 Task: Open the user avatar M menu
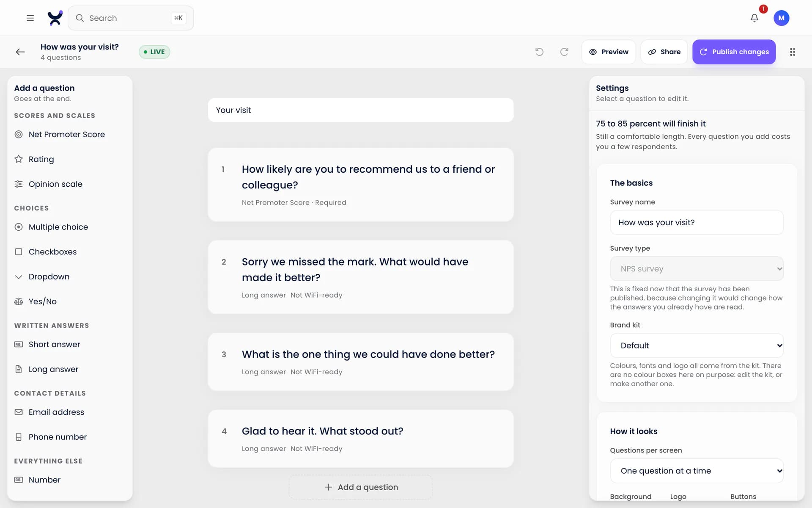(781, 18)
